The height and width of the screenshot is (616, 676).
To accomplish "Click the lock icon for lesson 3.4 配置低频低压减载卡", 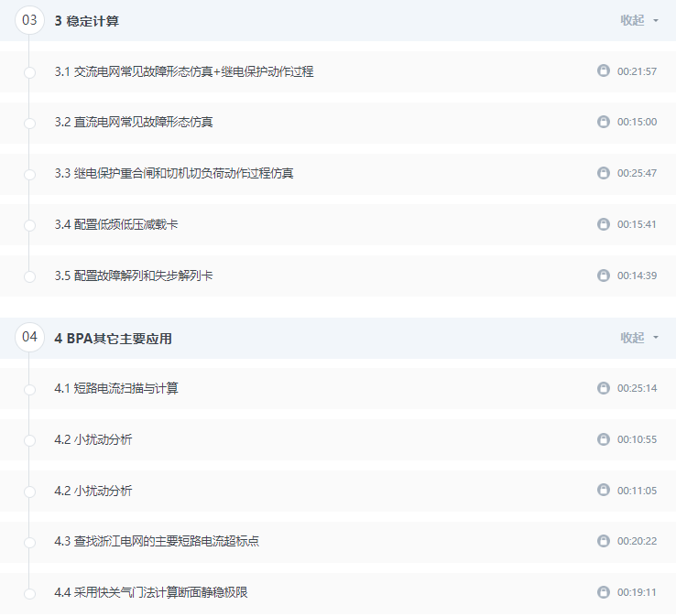I will 603,224.
